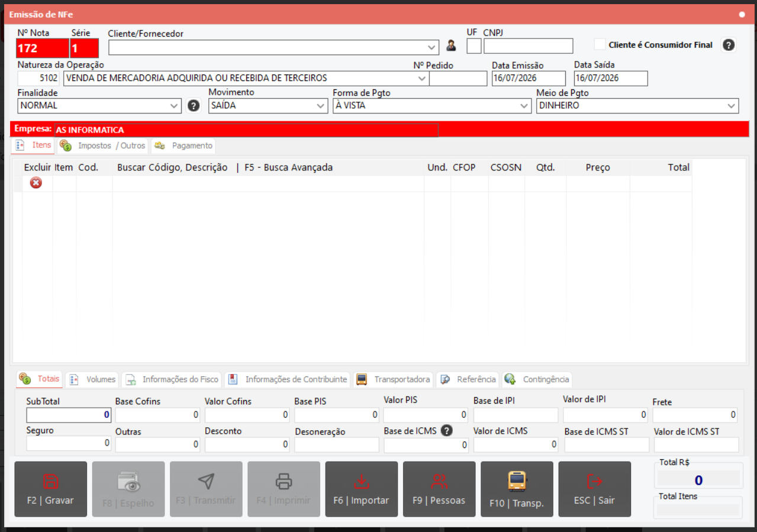
Task: Click the Valor PIS field
Action: tap(426, 415)
